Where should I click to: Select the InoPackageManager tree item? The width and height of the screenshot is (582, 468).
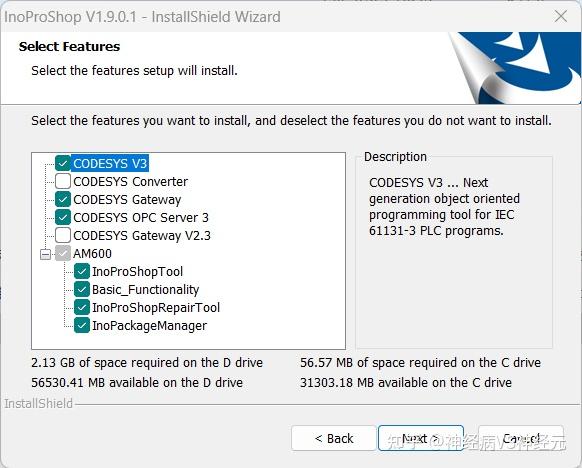[x=149, y=325]
